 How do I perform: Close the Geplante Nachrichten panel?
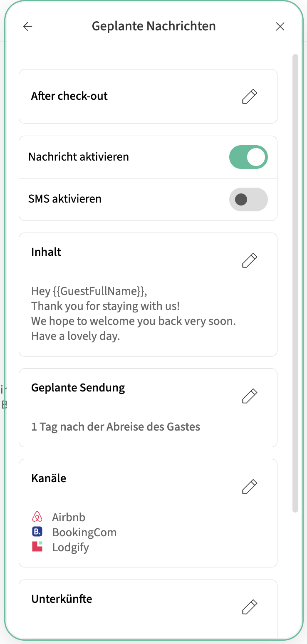point(280,27)
